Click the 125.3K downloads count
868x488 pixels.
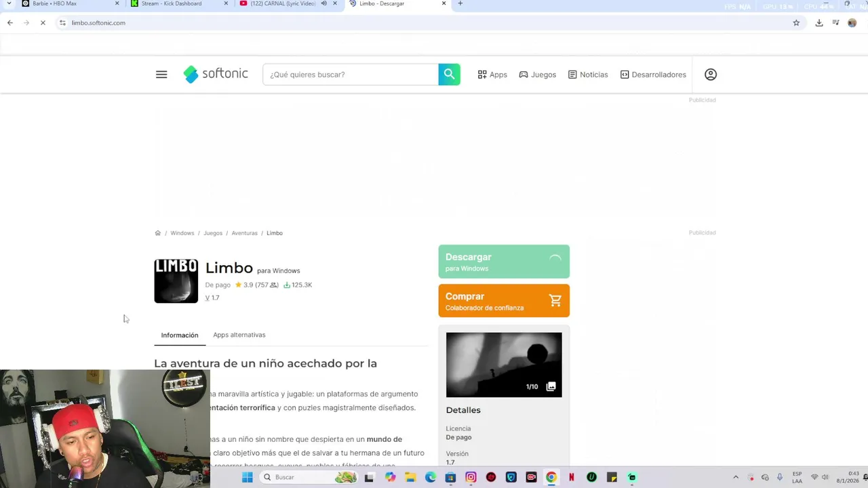298,285
